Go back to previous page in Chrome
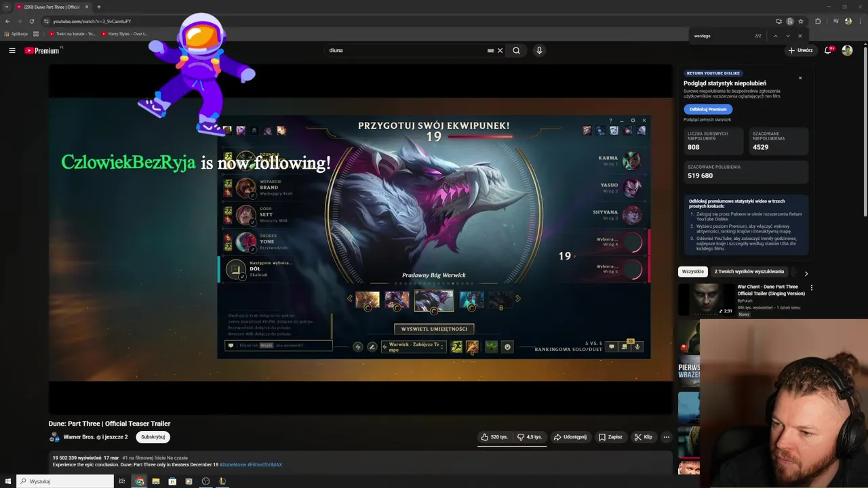 pyautogui.click(x=7, y=21)
